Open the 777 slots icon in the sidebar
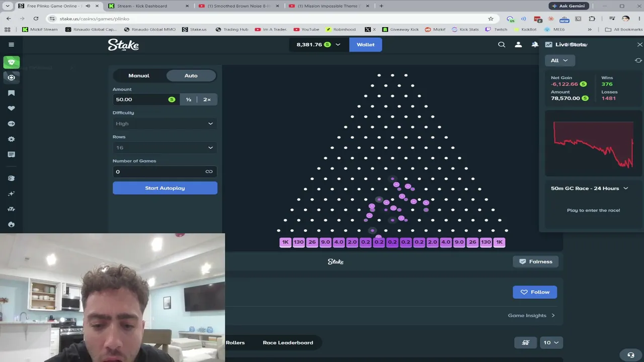This screenshot has height=362, width=644. coord(11,209)
